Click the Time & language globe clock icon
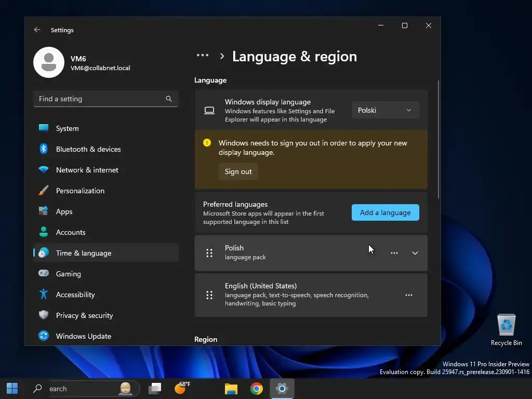The width and height of the screenshot is (532, 399). pyautogui.click(x=44, y=252)
